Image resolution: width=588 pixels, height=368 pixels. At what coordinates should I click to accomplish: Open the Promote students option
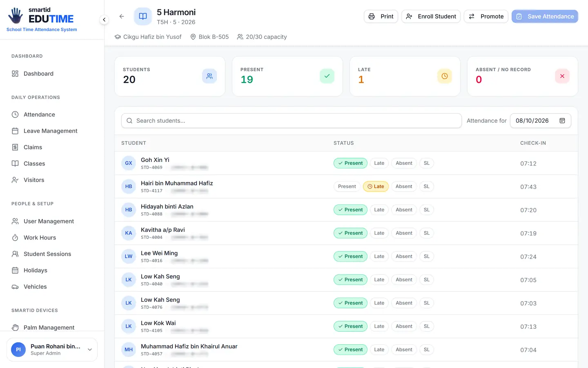(x=486, y=16)
